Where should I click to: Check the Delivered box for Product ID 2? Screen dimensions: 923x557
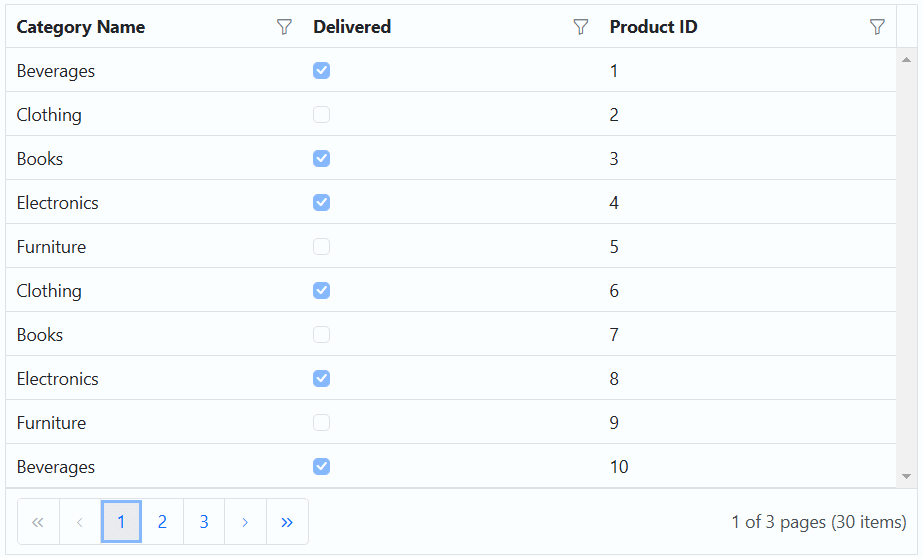coord(321,115)
